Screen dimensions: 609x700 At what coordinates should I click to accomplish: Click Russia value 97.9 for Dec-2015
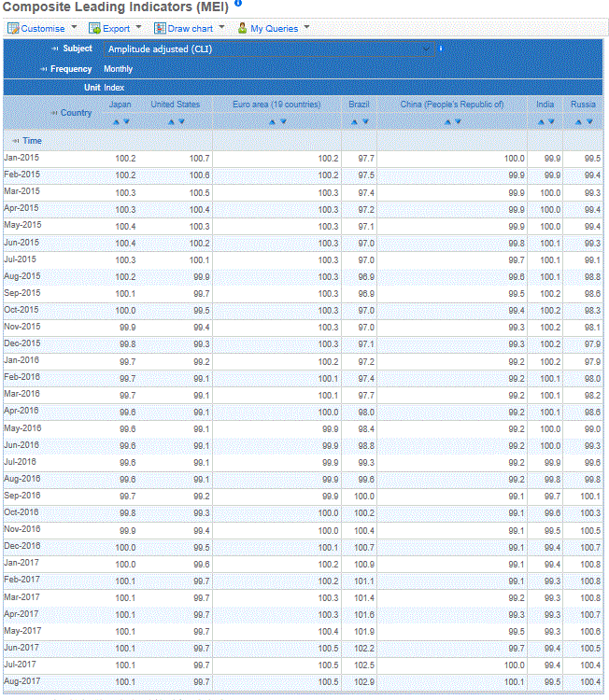[592, 344]
